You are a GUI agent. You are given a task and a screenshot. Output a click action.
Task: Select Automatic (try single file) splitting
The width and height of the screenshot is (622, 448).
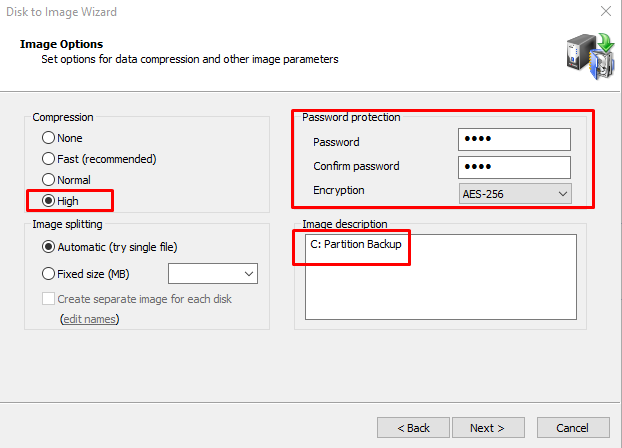[109, 247]
